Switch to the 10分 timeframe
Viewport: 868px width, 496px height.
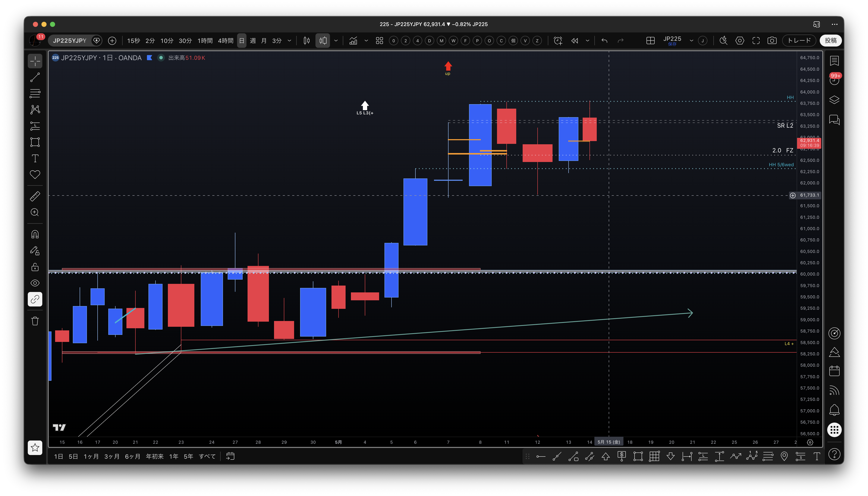[167, 41]
